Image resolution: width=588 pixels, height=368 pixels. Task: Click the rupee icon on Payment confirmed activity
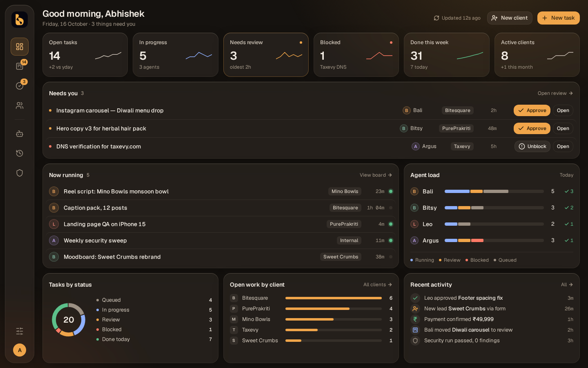[x=415, y=319]
